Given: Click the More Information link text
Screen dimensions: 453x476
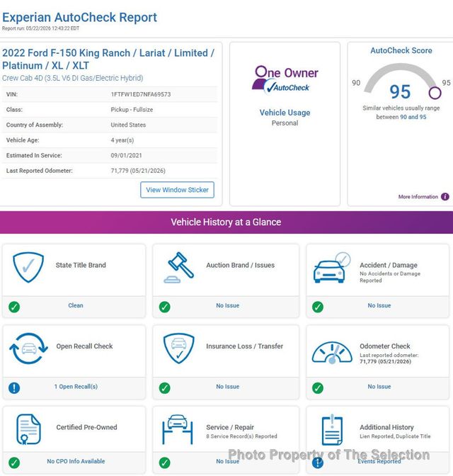Looking at the screenshot, I should [x=418, y=197].
